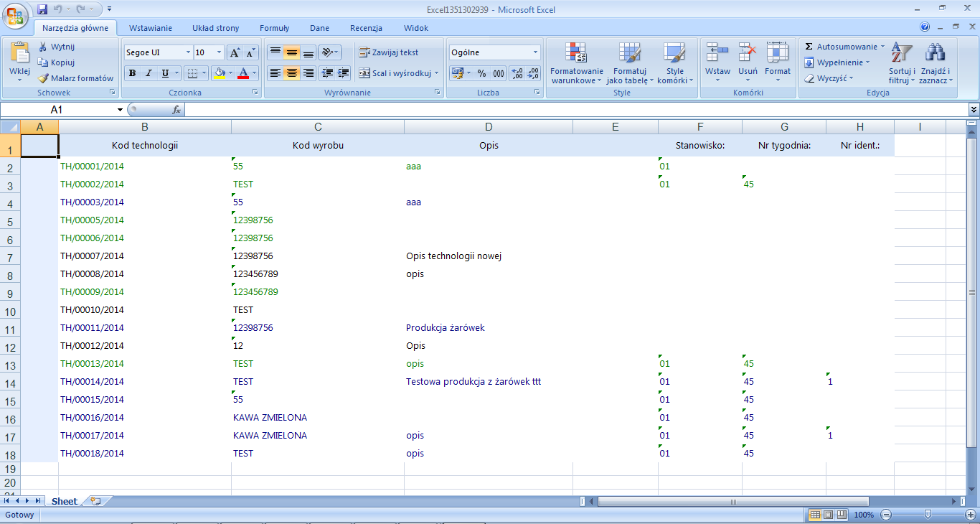This screenshot has width=980, height=524.
Task: Click Wstaw insert cells
Action: click(x=717, y=62)
